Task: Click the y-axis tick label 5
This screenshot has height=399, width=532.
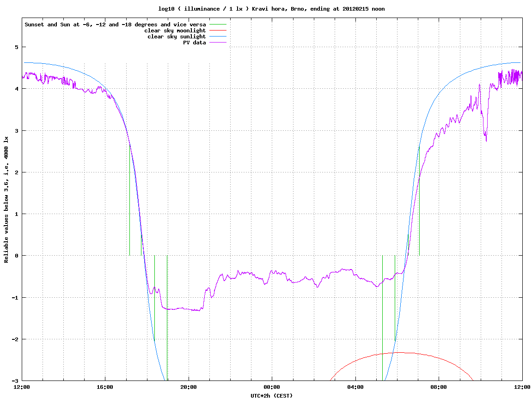Action: click(x=16, y=47)
